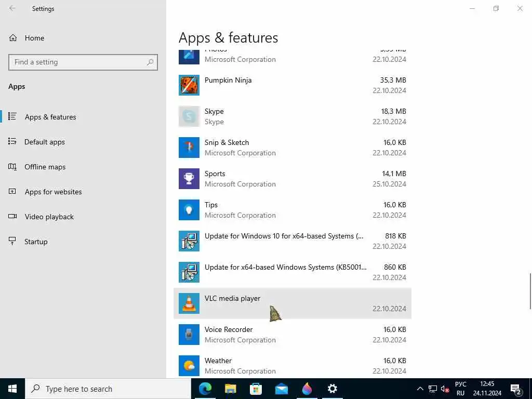Select the Weather app name text
Viewport: 532px width, 399px height.
[218, 361]
